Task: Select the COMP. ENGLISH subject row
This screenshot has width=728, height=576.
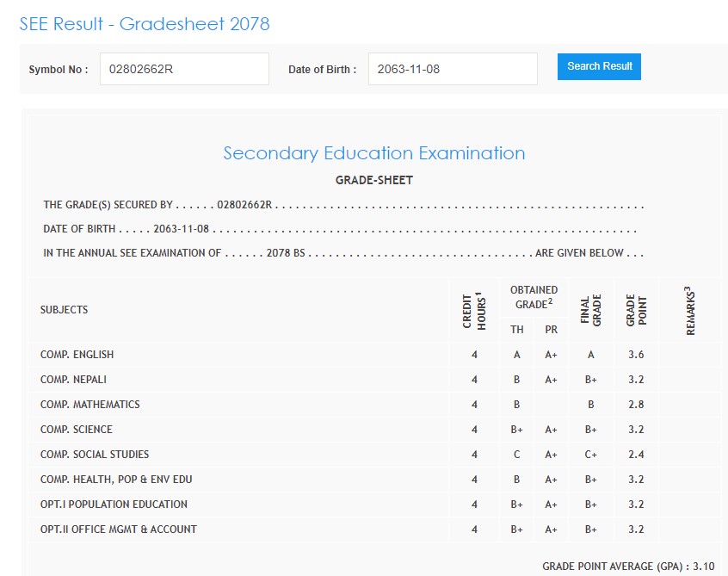Action: point(77,355)
